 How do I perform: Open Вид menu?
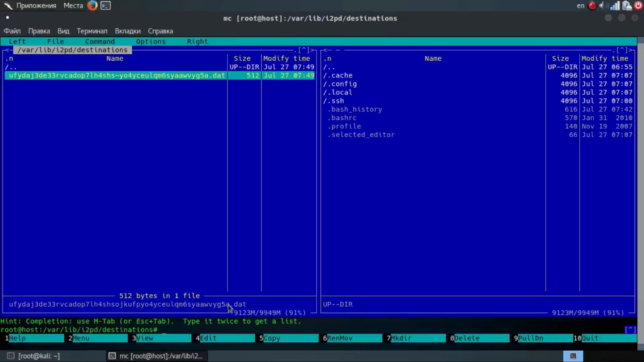point(63,31)
